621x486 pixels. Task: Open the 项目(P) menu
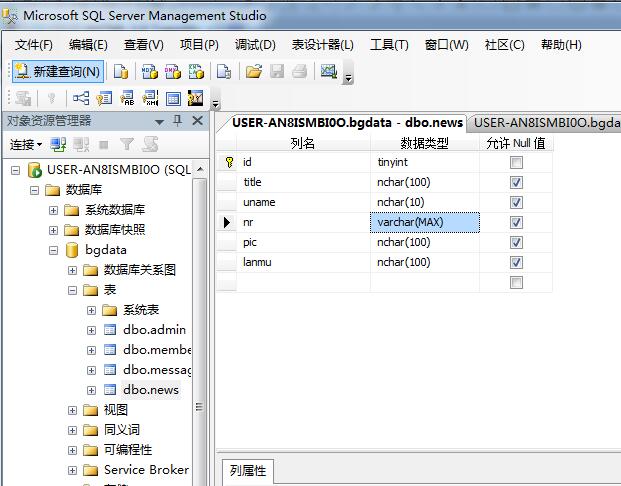(199, 45)
